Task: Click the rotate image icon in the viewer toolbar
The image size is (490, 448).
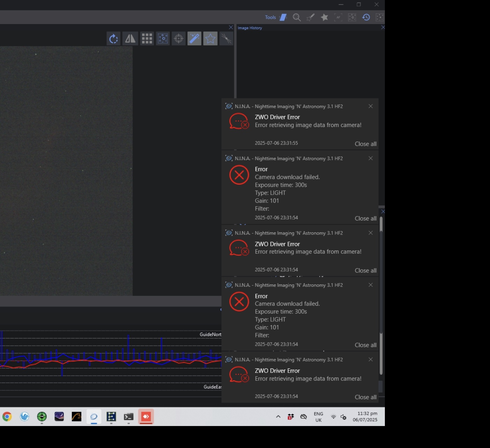Action: [114, 39]
